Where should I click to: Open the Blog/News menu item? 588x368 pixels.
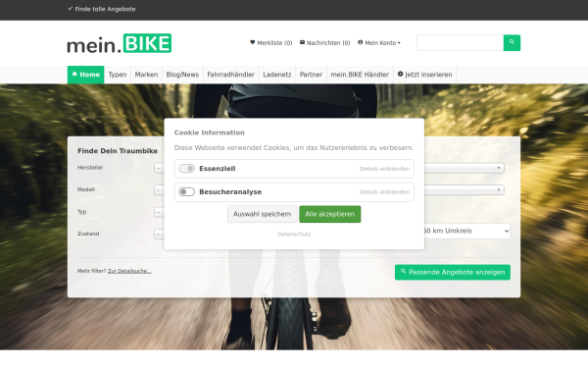point(182,75)
